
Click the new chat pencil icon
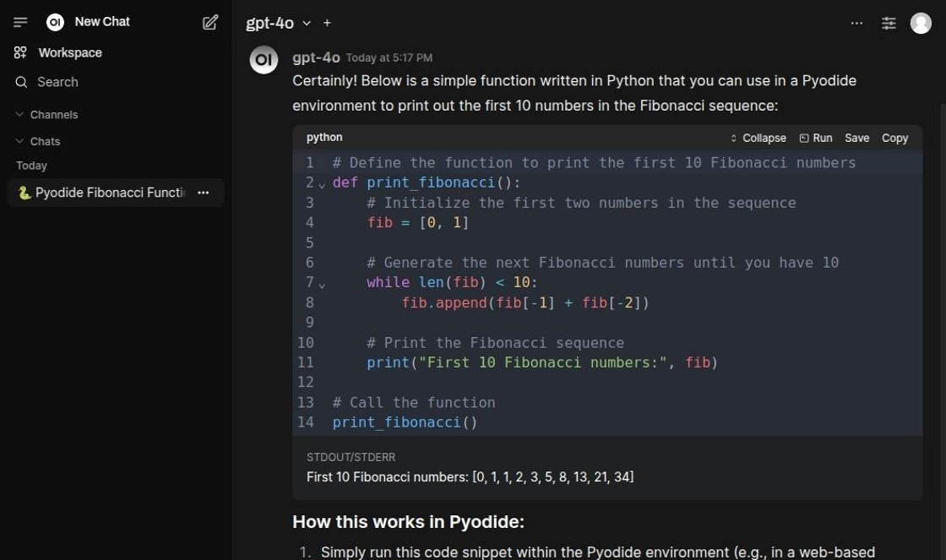point(210,23)
